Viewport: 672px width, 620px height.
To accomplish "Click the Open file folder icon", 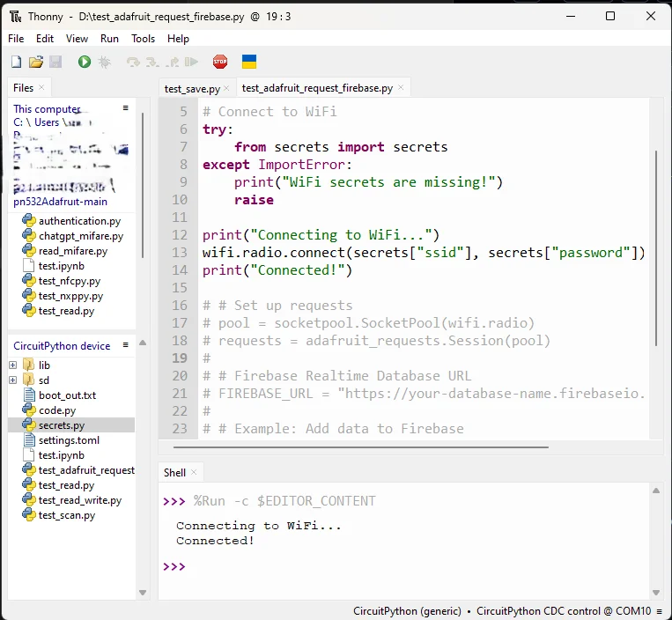I will [36, 63].
